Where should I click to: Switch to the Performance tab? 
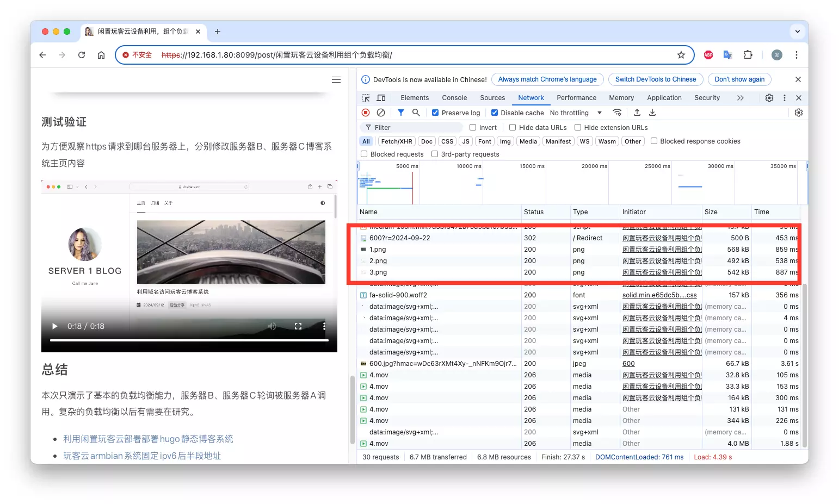coord(576,98)
